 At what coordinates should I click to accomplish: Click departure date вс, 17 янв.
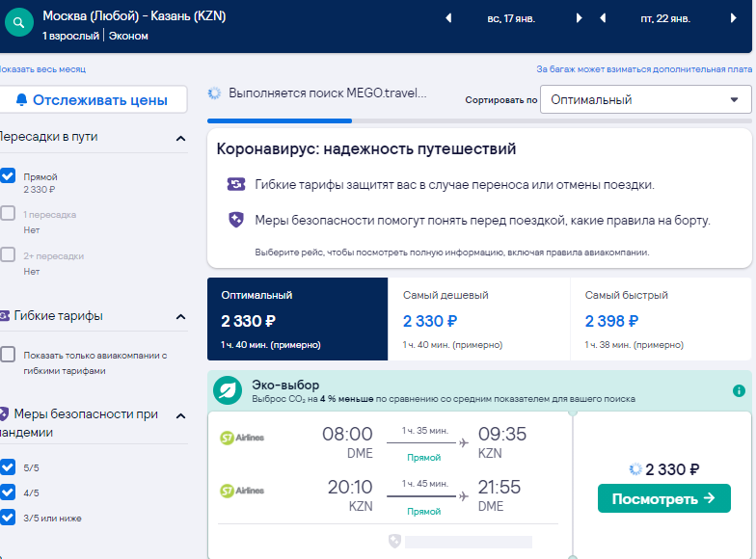pyautogui.click(x=511, y=19)
